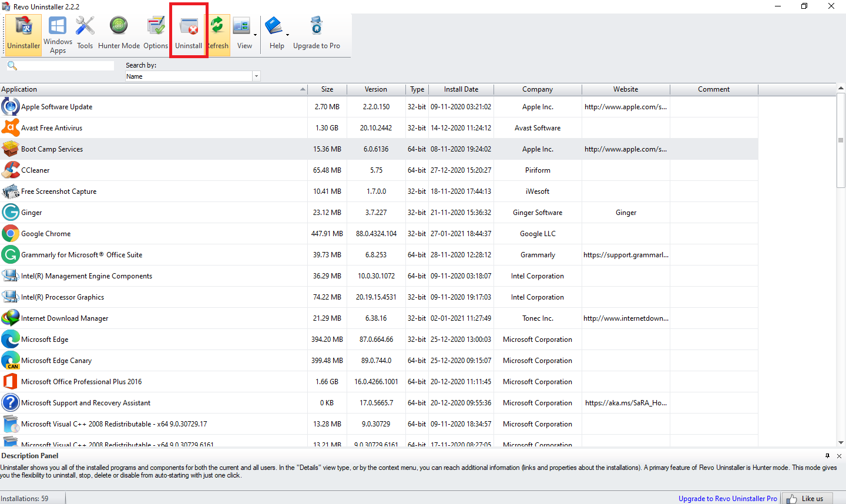Click Piriform company cell
Image resolution: width=846 pixels, height=504 pixels.
click(538, 170)
